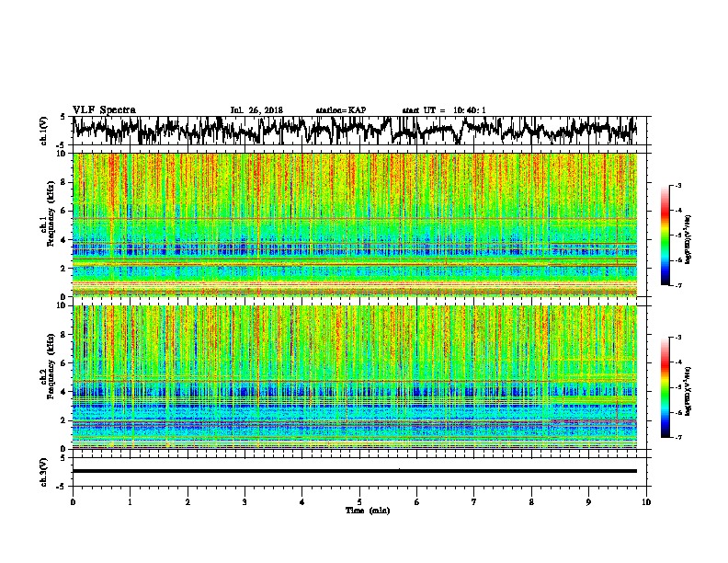The width and height of the screenshot is (728, 563).
Task: Click time axis tick label "3"
Action: coord(245,501)
